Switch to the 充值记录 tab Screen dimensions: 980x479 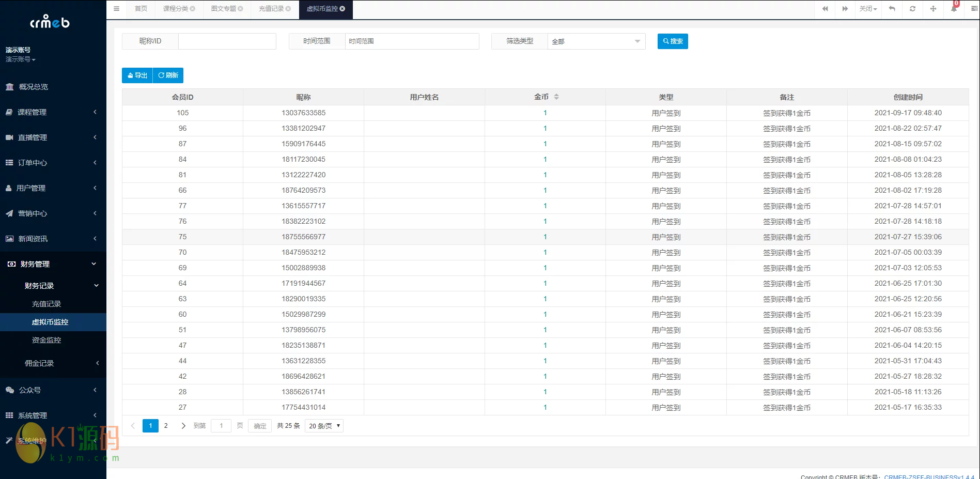coord(271,9)
